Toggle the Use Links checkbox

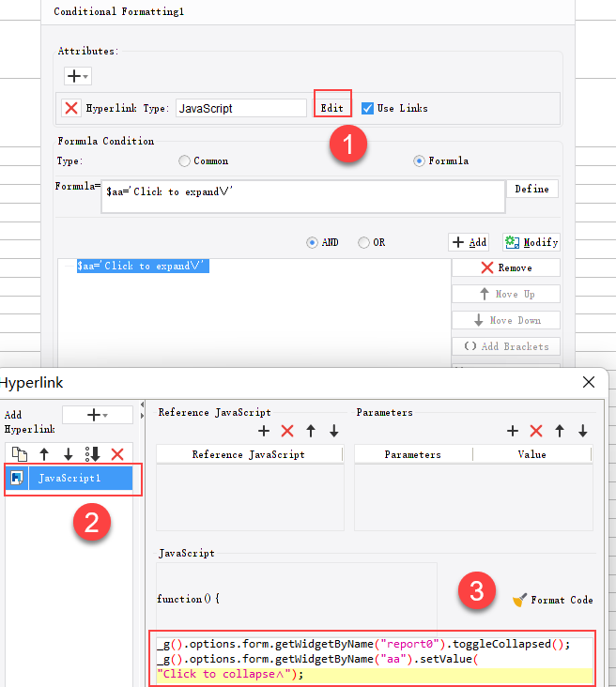coord(367,108)
